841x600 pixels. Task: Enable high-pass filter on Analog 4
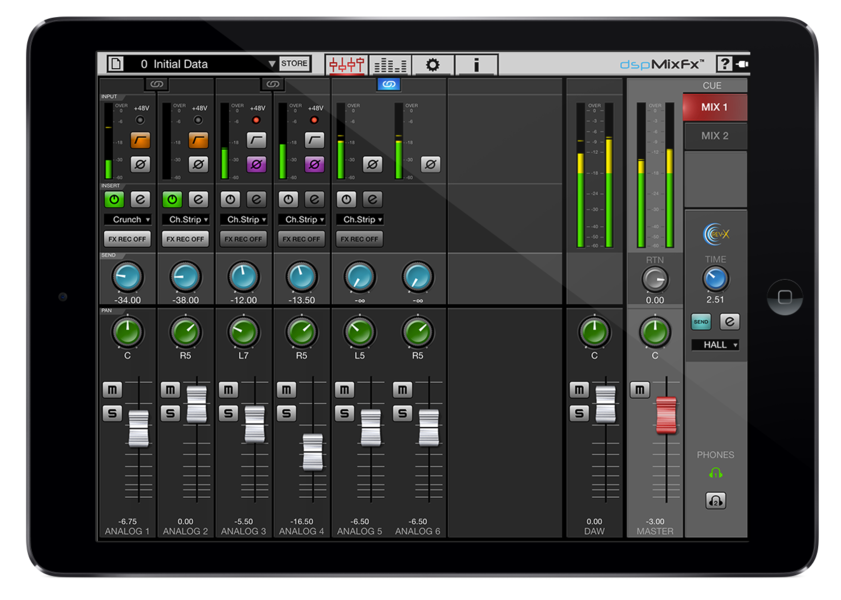[x=314, y=140]
